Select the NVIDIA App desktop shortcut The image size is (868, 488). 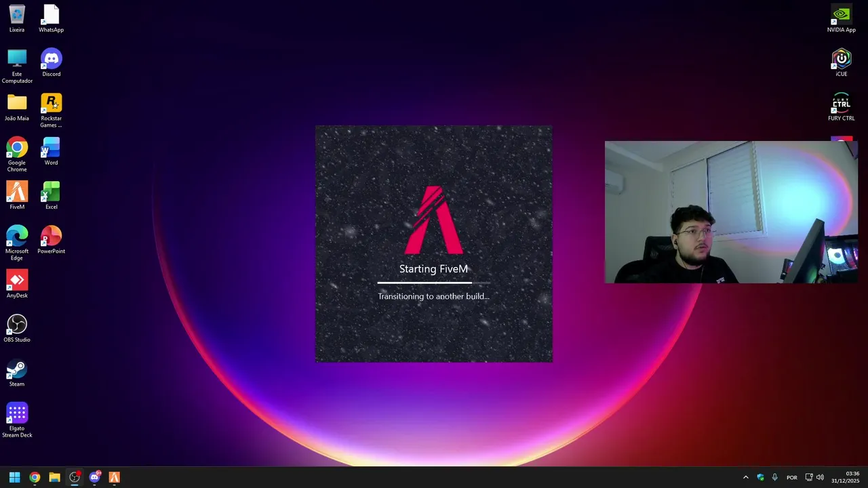point(842,19)
